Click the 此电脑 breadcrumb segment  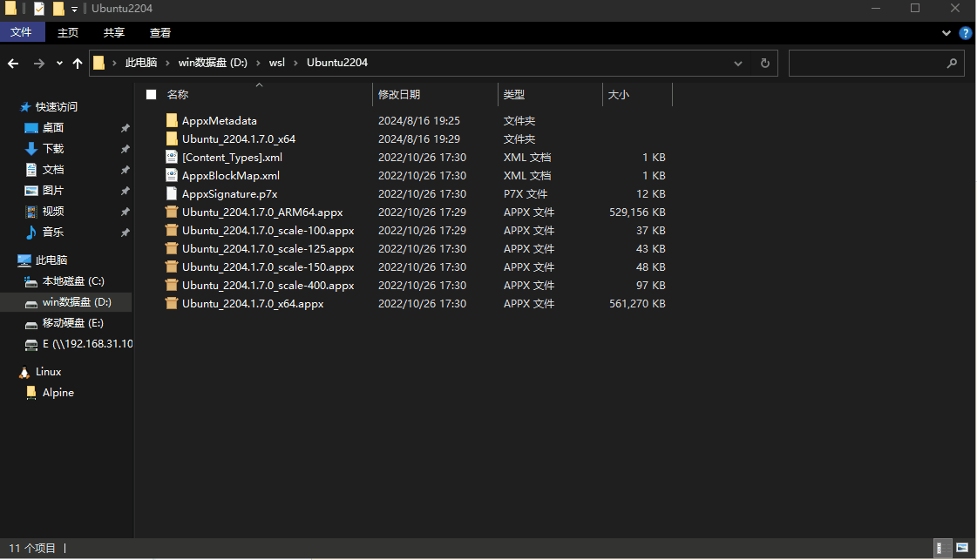pyautogui.click(x=141, y=63)
